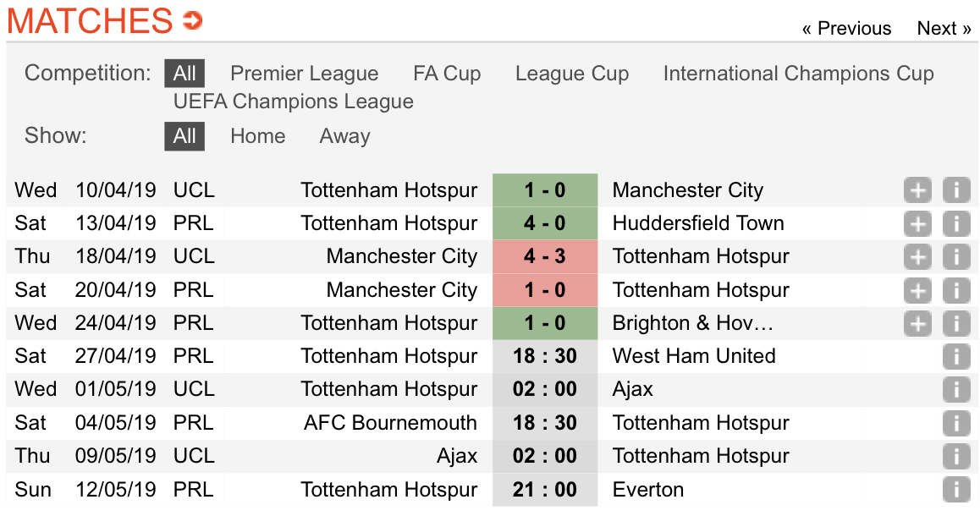Expand the Brighton & Hove match plus icon
This screenshot has width=980, height=516.
pos(917,323)
